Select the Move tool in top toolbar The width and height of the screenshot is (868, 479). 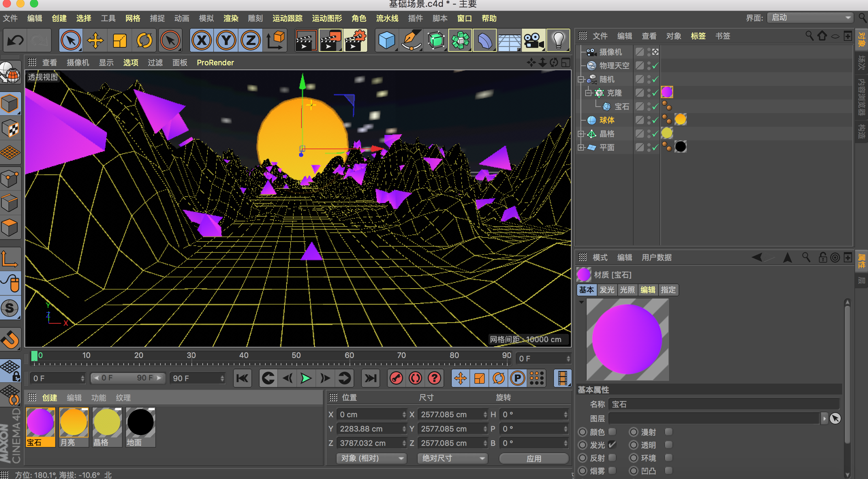point(95,41)
